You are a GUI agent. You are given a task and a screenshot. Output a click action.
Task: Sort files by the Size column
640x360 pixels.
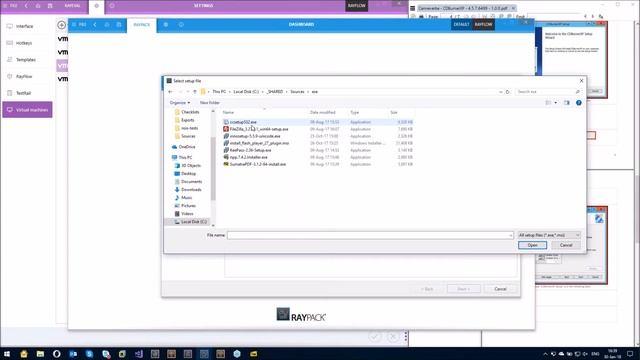tap(393, 112)
